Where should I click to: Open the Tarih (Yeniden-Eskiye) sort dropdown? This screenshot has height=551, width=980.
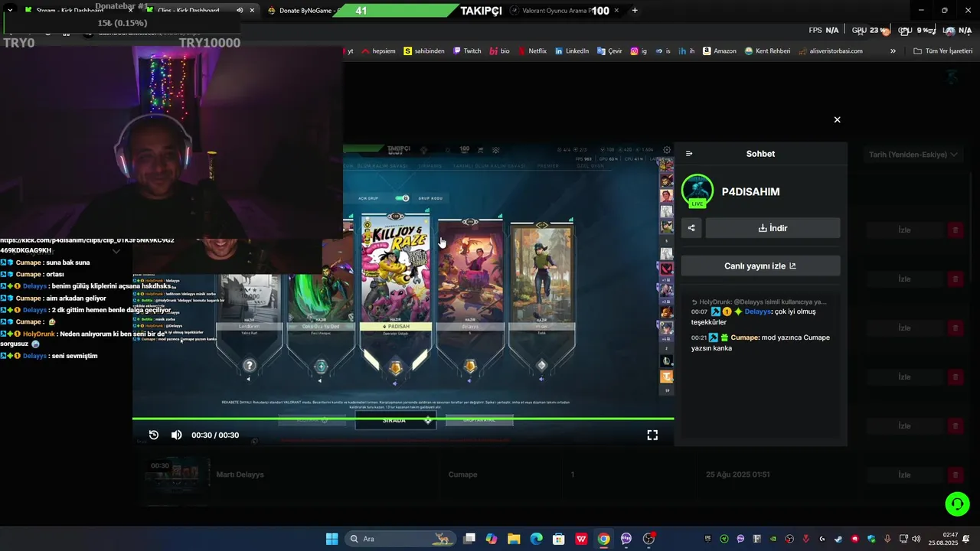913,155
